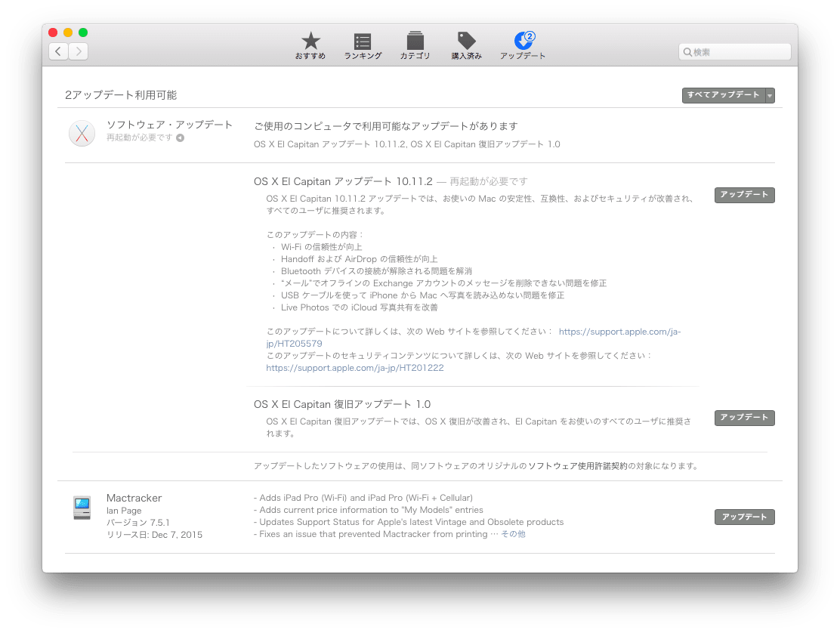This screenshot has width=840, height=633.
Task: Click the ご使用のコンピュータ summary headline
Action: pos(386,126)
